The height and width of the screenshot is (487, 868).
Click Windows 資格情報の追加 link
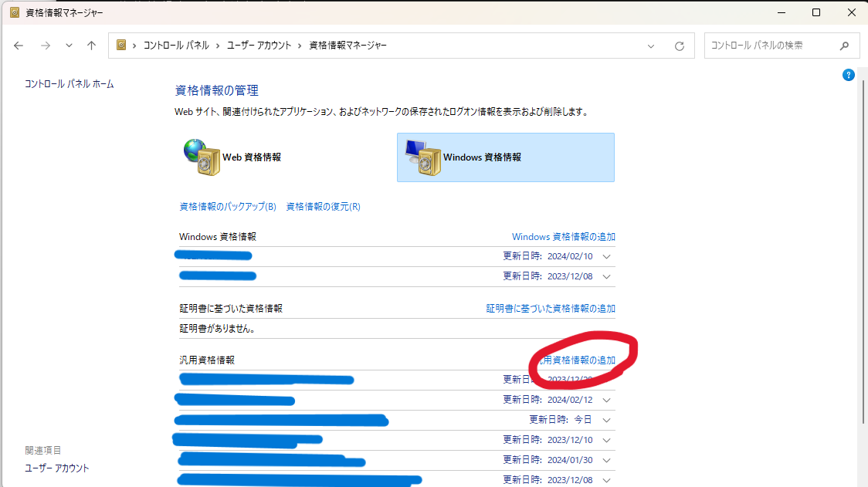[x=564, y=237]
